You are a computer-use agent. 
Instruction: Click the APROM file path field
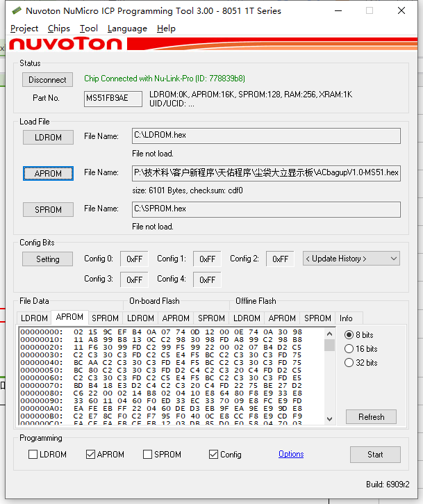[266, 173]
